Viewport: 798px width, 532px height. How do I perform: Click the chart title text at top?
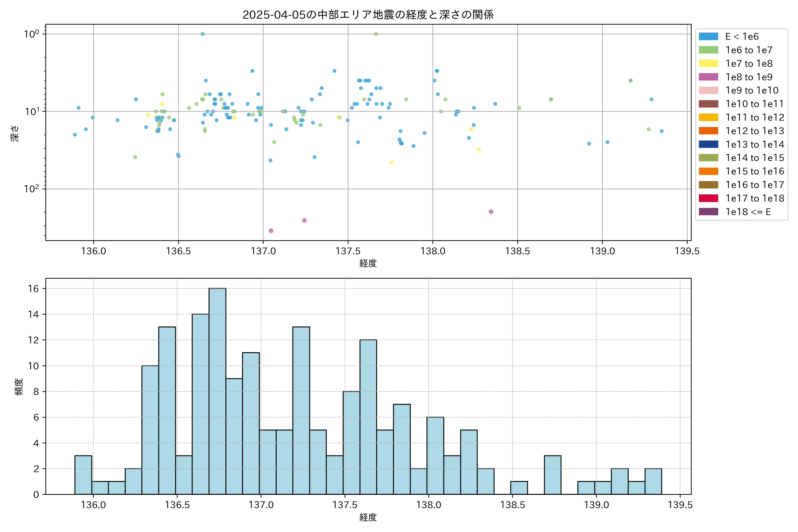[368, 15]
